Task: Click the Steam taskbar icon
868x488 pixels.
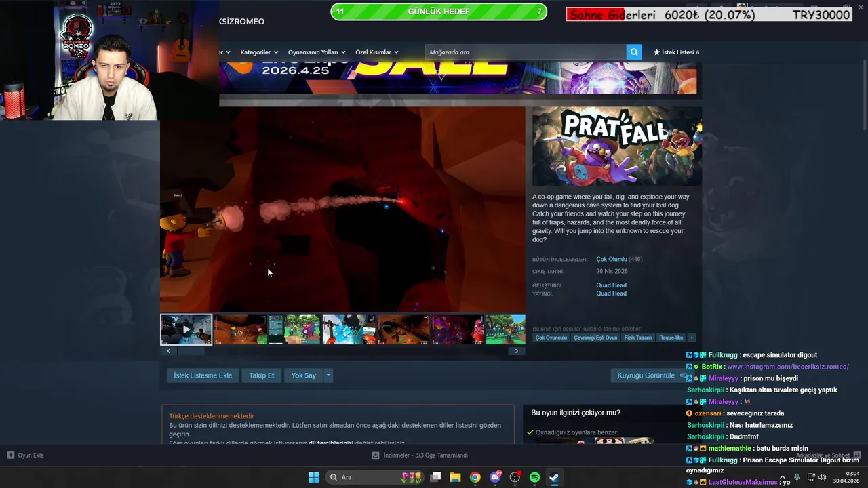Action: [x=554, y=477]
